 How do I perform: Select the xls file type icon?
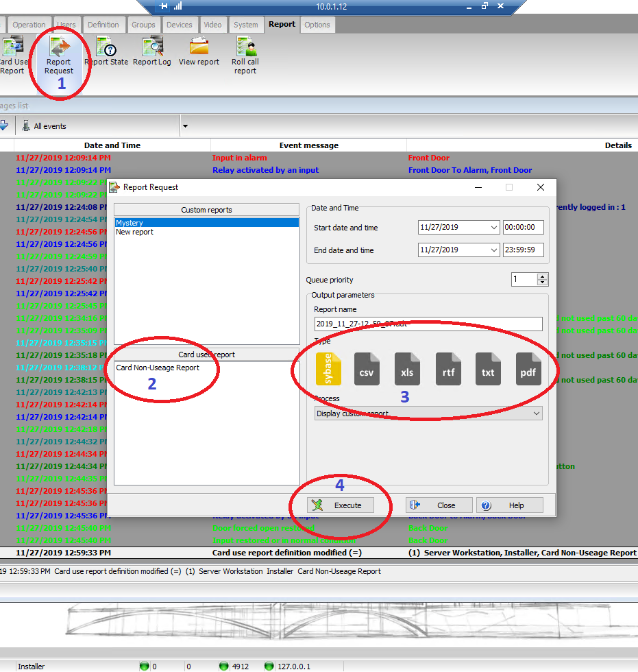pos(407,369)
